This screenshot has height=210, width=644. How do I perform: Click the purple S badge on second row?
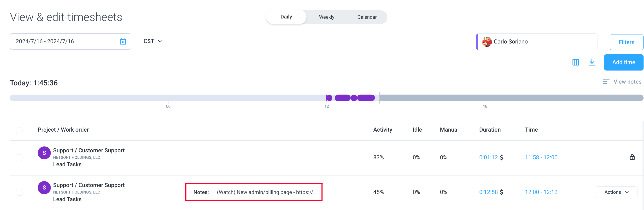(44, 187)
